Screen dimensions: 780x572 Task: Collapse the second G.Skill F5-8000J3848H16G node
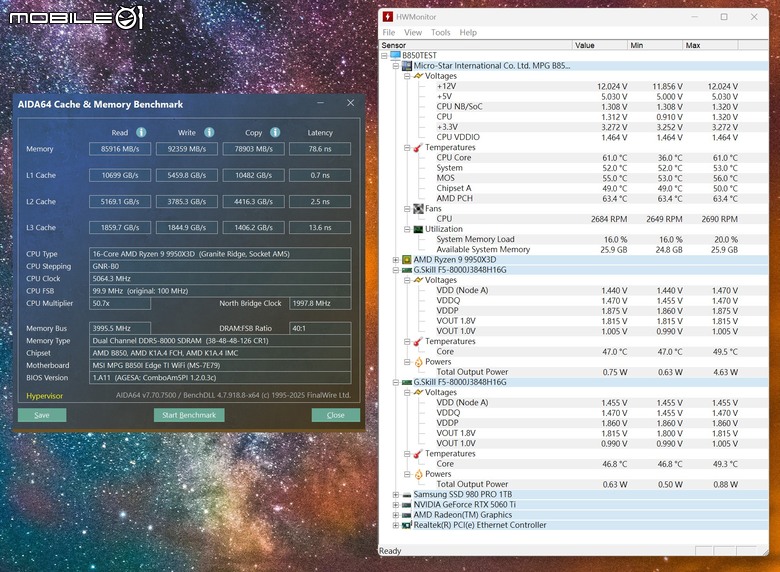pos(396,382)
